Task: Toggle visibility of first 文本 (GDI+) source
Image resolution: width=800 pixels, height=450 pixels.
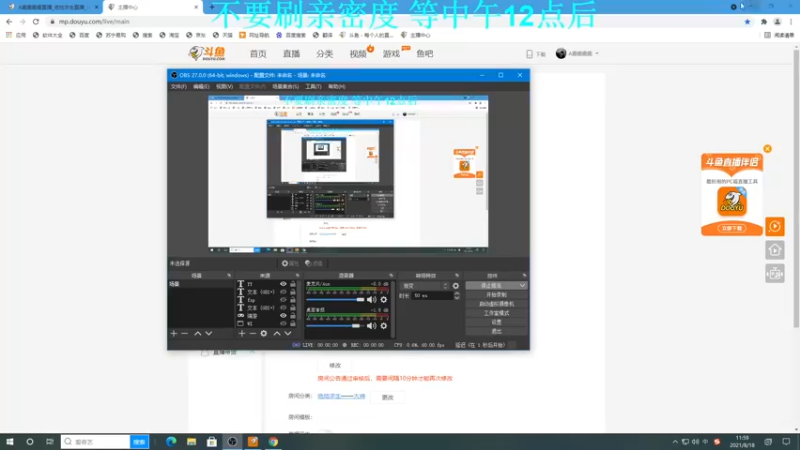Action: click(283, 292)
